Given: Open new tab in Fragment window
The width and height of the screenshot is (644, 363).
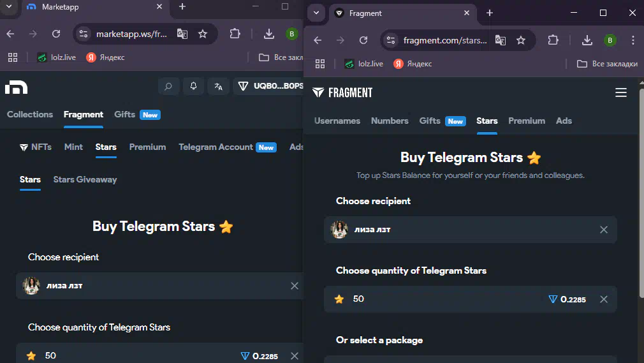Looking at the screenshot, I should 490,13.
